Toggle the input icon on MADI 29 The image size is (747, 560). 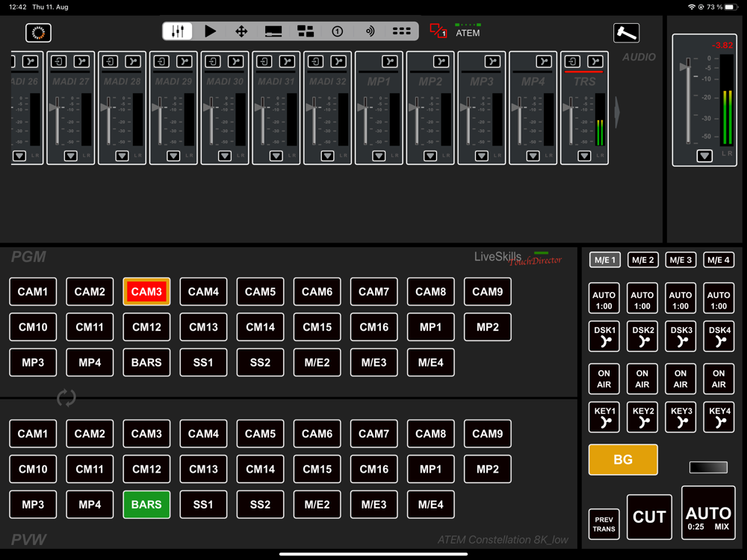[162, 61]
